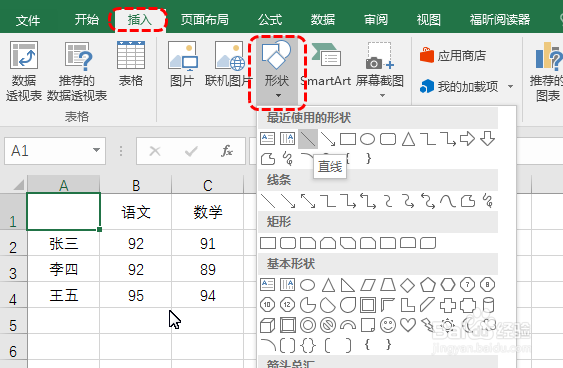This screenshot has width=563, height=368.
Task: Open My Add-ins (我的加载项)
Action: 459,86
